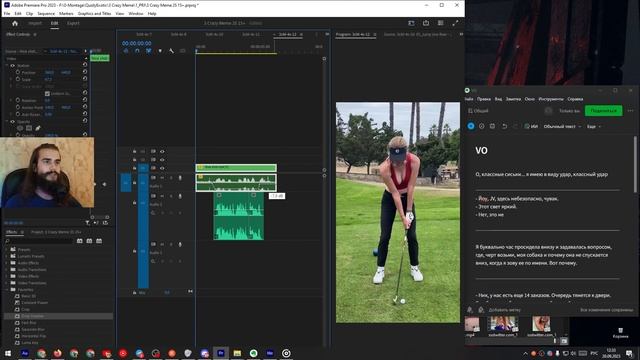Toggle the Uniform Scale checkbox

[x=47, y=93]
